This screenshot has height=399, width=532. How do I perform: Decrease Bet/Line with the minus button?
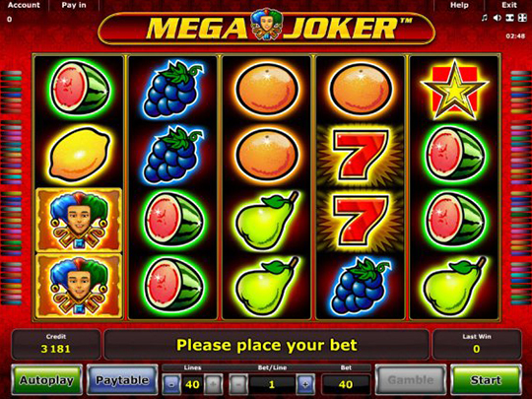[x=238, y=384]
